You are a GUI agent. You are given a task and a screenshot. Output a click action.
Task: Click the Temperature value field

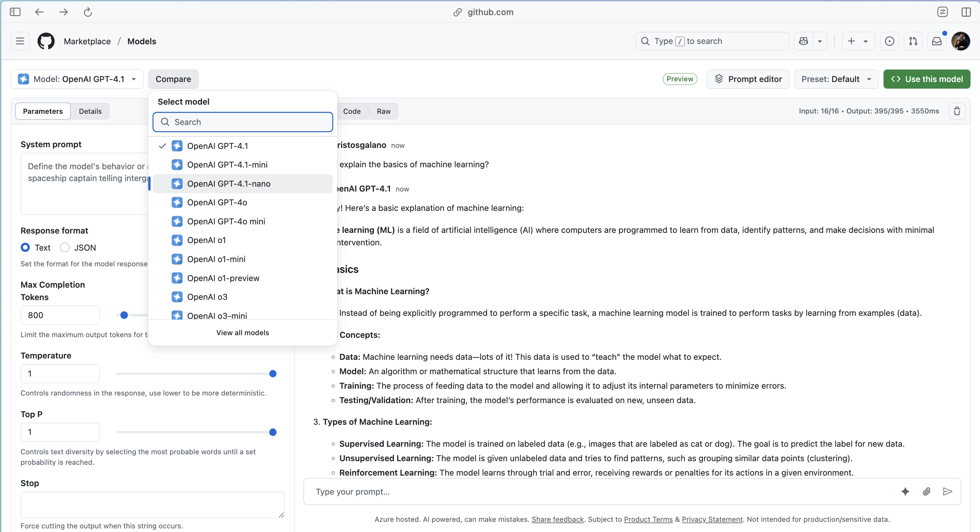click(60, 374)
